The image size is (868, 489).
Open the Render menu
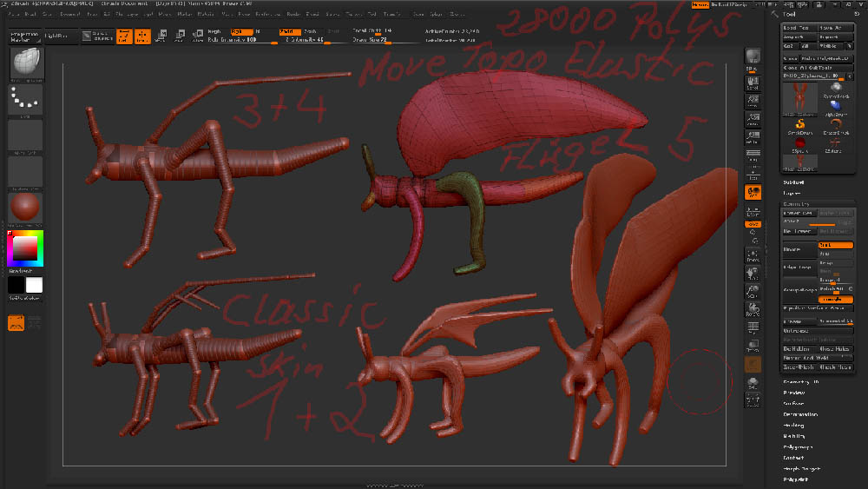293,15
